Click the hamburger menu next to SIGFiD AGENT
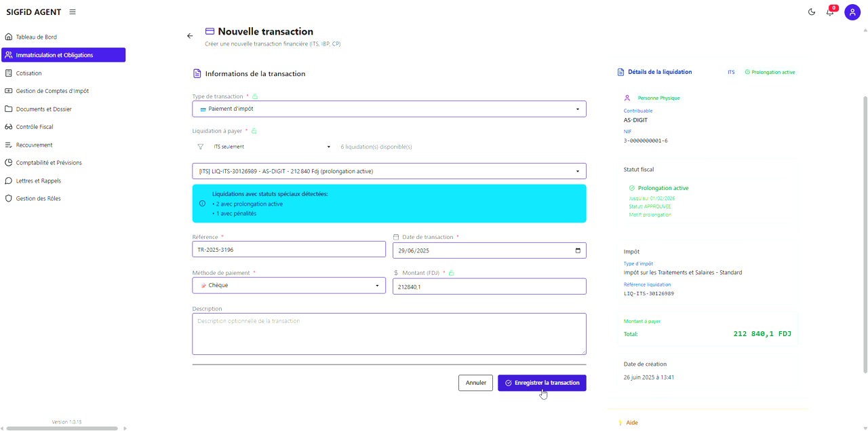 click(x=72, y=12)
